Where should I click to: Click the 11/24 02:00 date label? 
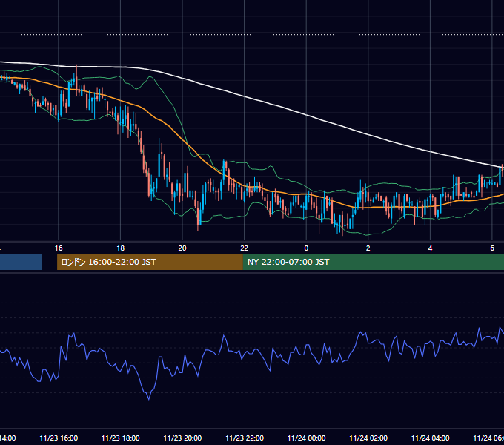(368, 438)
